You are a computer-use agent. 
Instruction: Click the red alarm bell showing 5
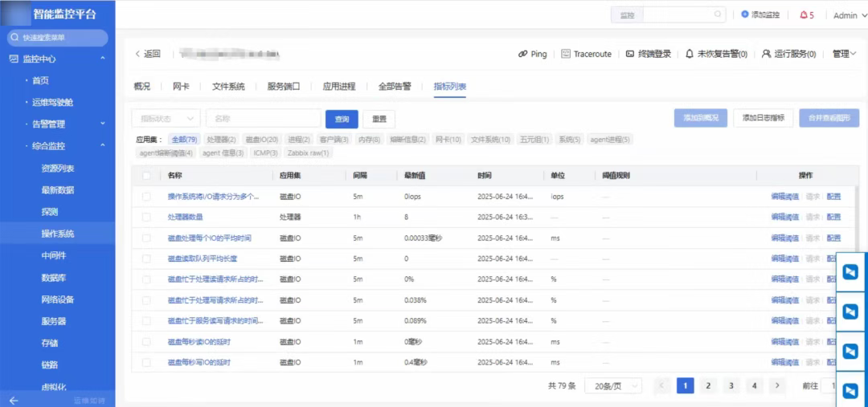[805, 15]
